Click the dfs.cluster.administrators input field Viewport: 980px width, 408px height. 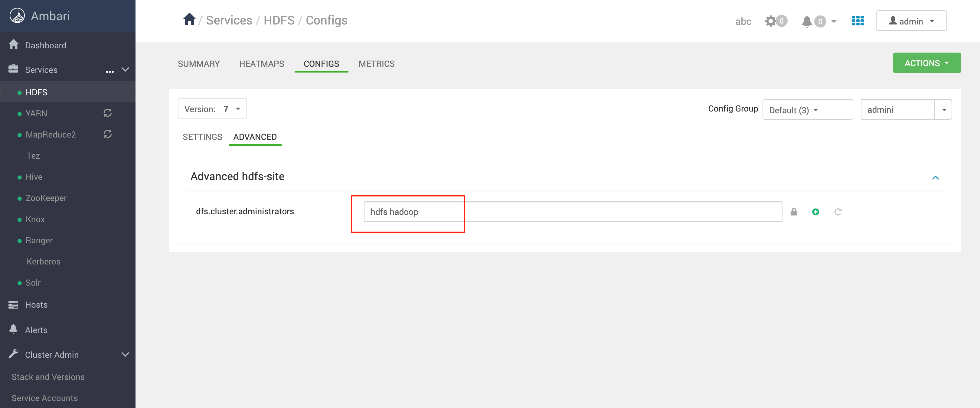point(572,212)
